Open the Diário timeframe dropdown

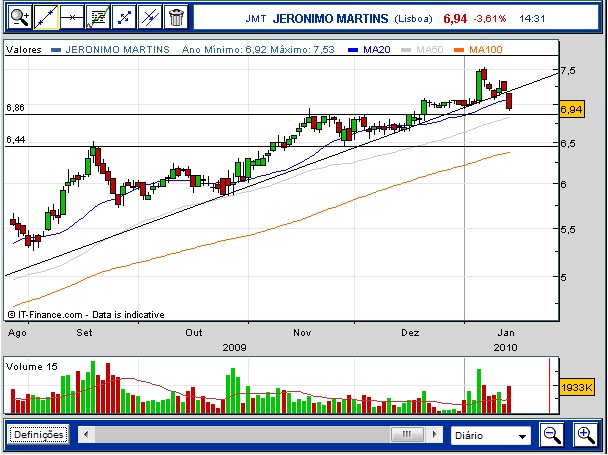coord(491,436)
